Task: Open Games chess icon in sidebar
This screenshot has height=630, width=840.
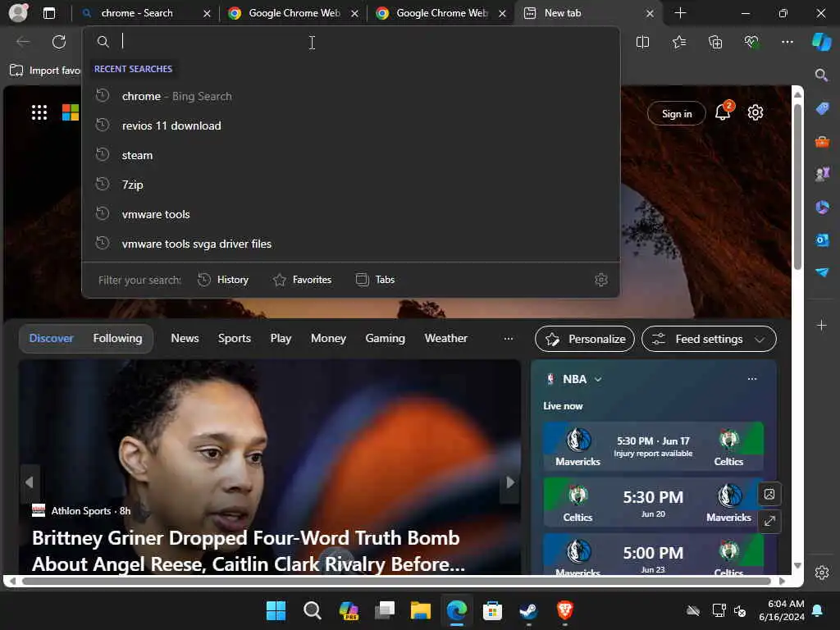Action: pyautogui.click(x=822, y=174)
